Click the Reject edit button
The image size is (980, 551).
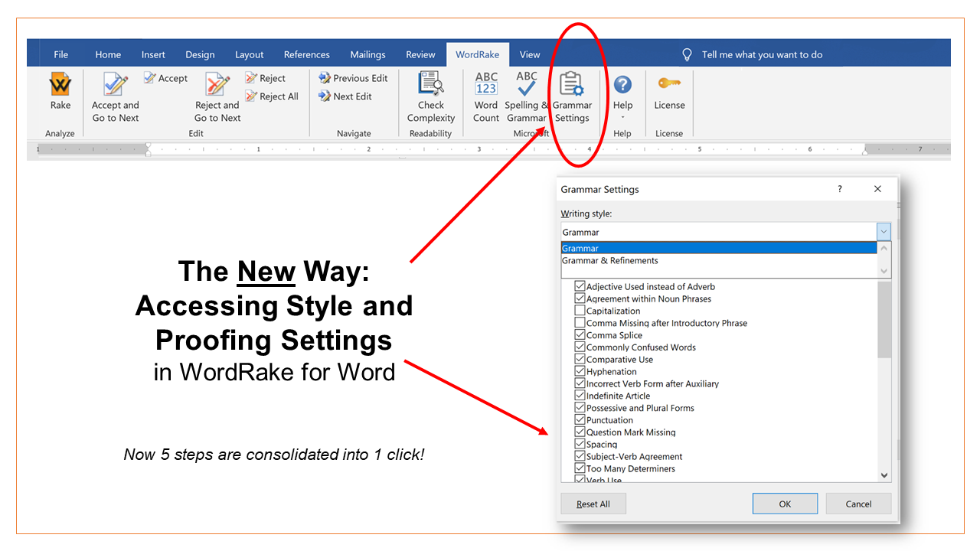point(266,78)
